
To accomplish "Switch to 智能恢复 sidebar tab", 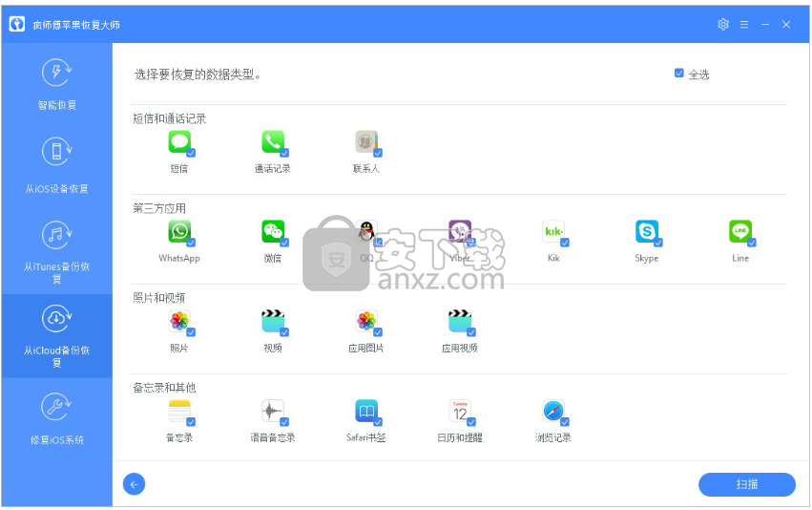I will point(57,84).
